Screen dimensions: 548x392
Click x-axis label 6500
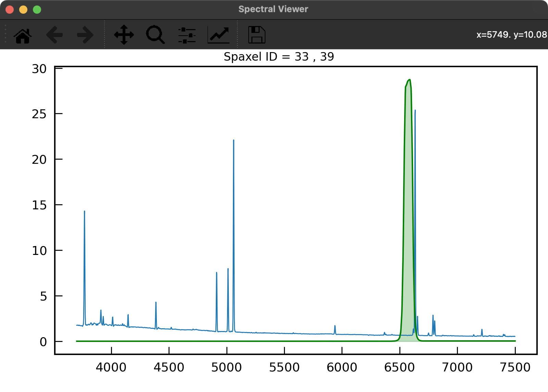pyautogui.click(x=400, y=367)
